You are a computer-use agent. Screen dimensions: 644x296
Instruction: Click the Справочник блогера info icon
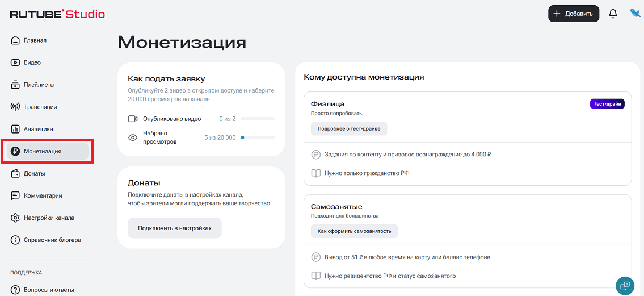pos(15,240)
